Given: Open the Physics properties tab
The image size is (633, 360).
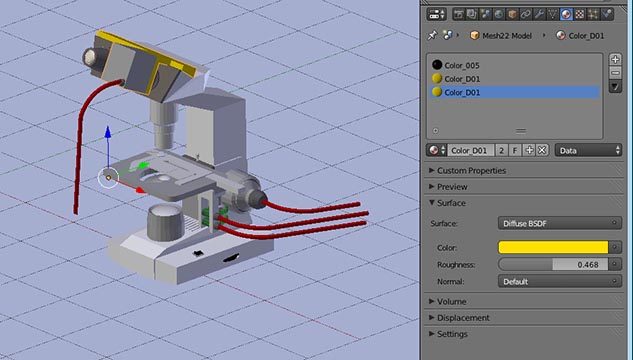Looking at the screenshot, I should (607, 15).
